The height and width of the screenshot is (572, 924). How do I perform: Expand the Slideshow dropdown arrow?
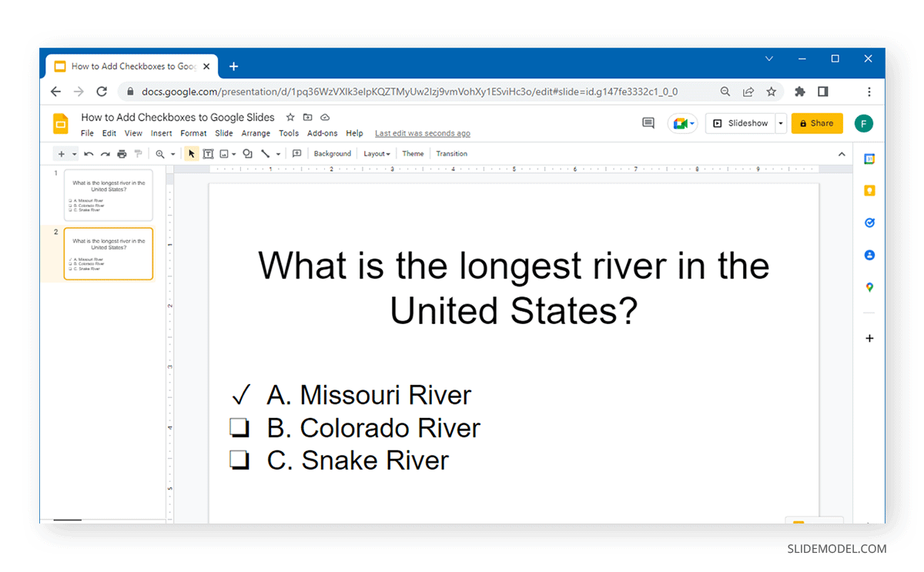click(x=780, y=122)
